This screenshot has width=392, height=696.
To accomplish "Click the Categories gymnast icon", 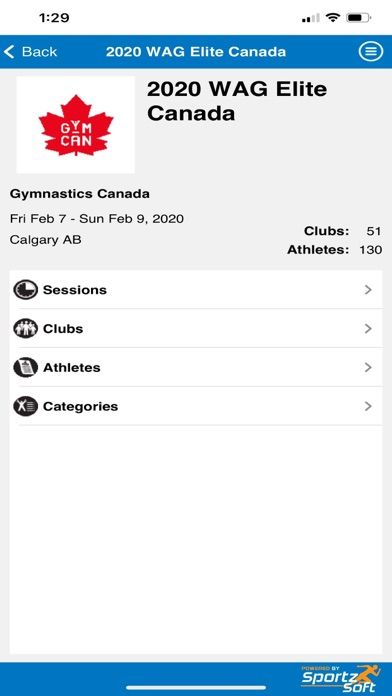I will coord(25,407).
